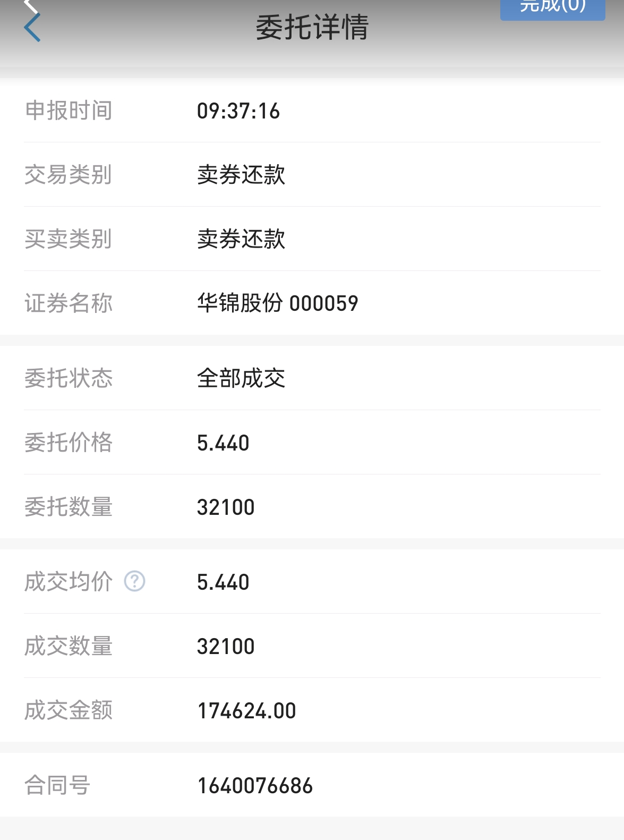Select the 买卖类别 row value 卖券还款
The height and width of the screenshot is (840, 624).
(x=241, y=239)
